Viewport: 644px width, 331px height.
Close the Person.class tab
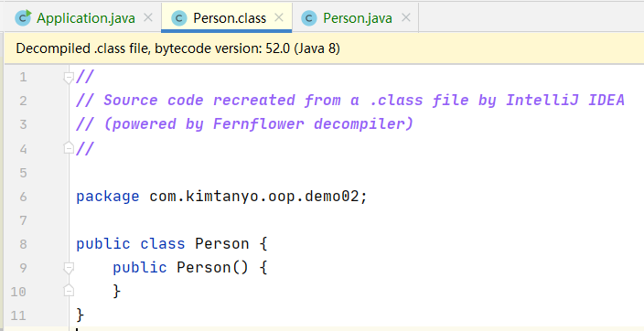tap(279, 17)
